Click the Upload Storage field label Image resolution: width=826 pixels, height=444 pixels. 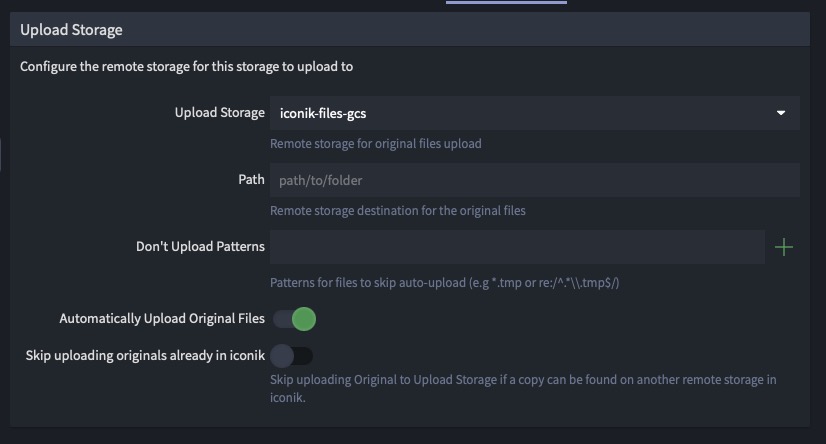(219, 113)
